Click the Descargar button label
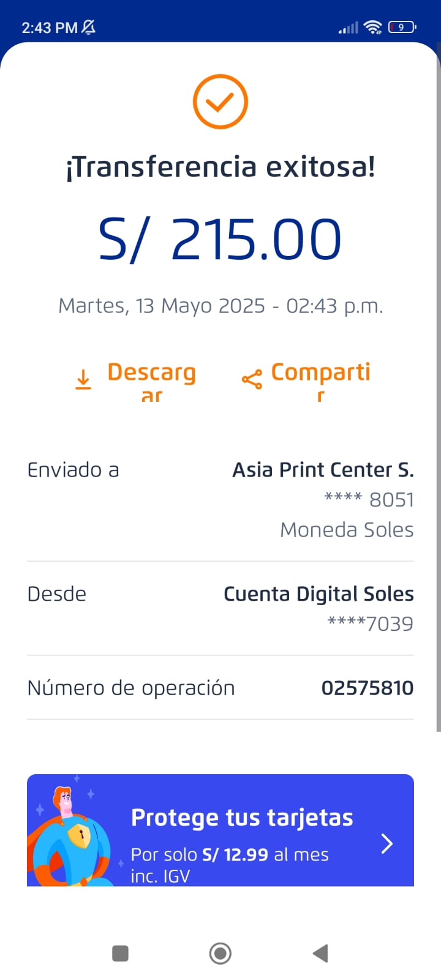441x980 pixels. pyautogui.click(x=151, y=372)
